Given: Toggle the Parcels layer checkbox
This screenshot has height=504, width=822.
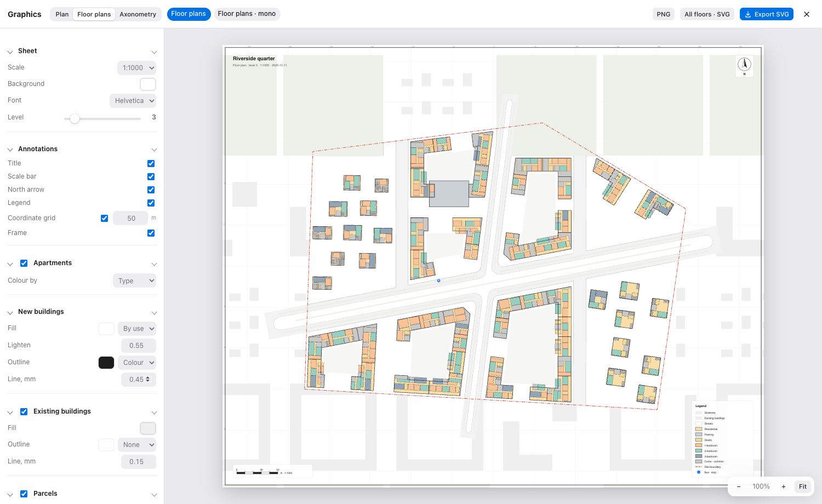Looking at the screenshot, I should (24, 494).
